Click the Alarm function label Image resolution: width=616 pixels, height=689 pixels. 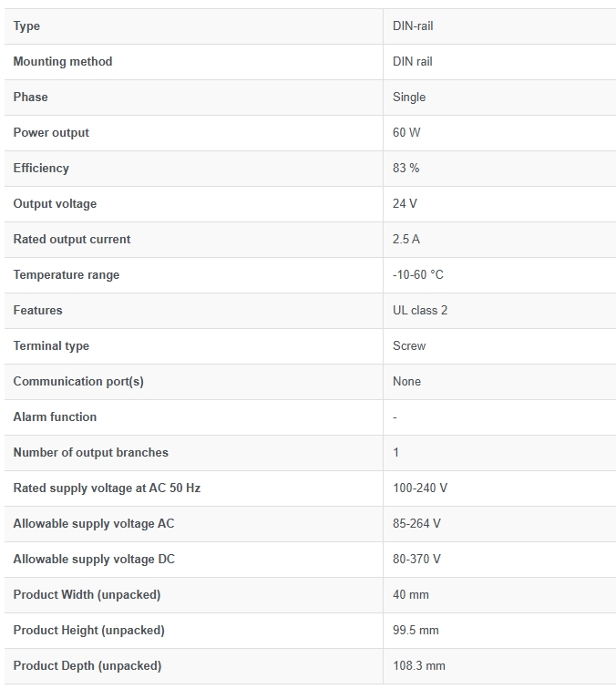(x=55, y=416)
